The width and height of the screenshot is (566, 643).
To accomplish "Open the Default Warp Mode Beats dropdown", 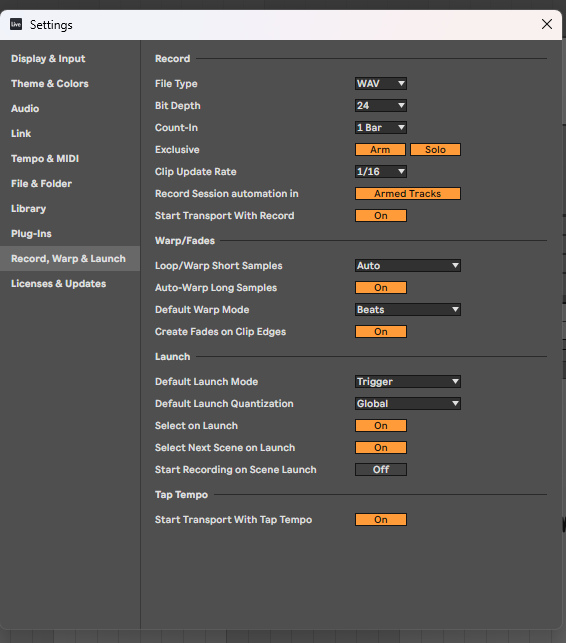I will (x=408, y=310).
